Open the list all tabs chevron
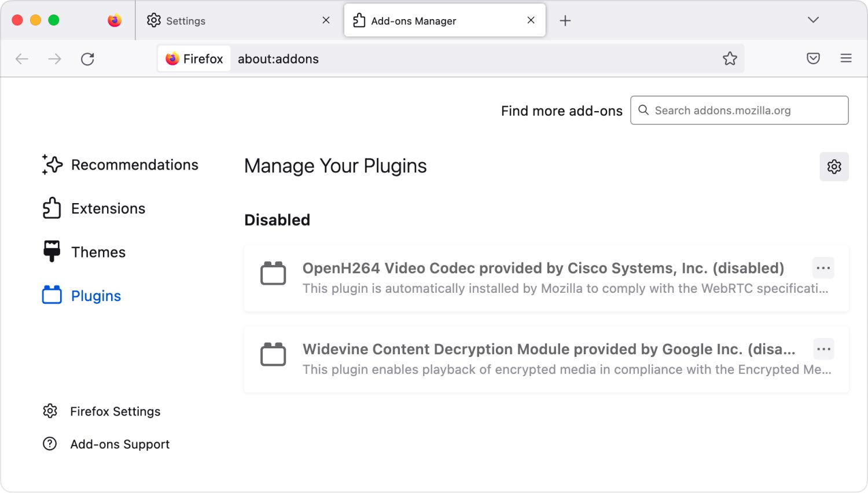Image resolution: width=868 pixels, height=493 pixels. 813,20
